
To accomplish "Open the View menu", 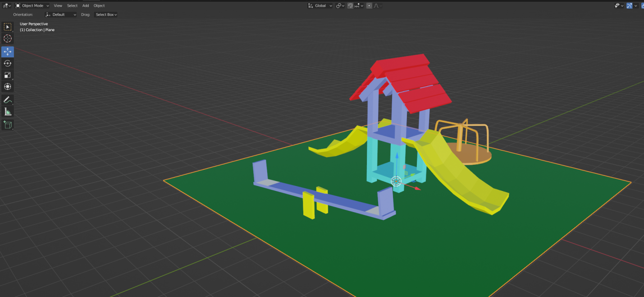I will 58,6.
